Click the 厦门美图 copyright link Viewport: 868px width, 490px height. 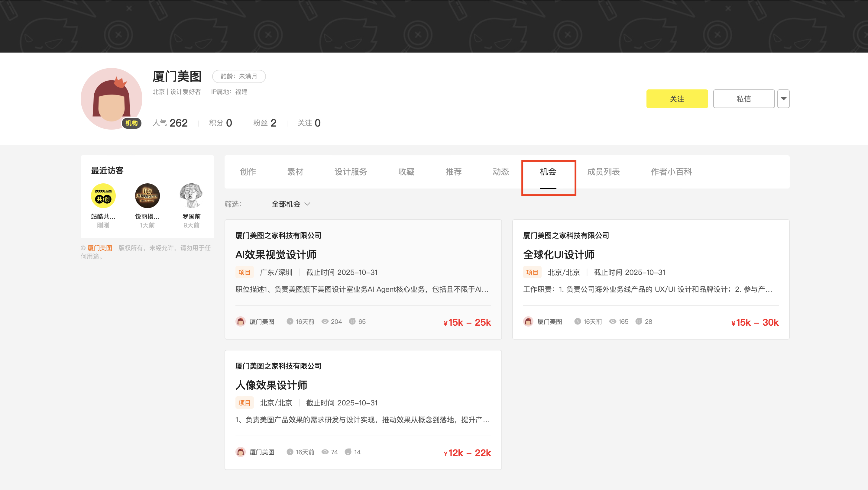100,248
